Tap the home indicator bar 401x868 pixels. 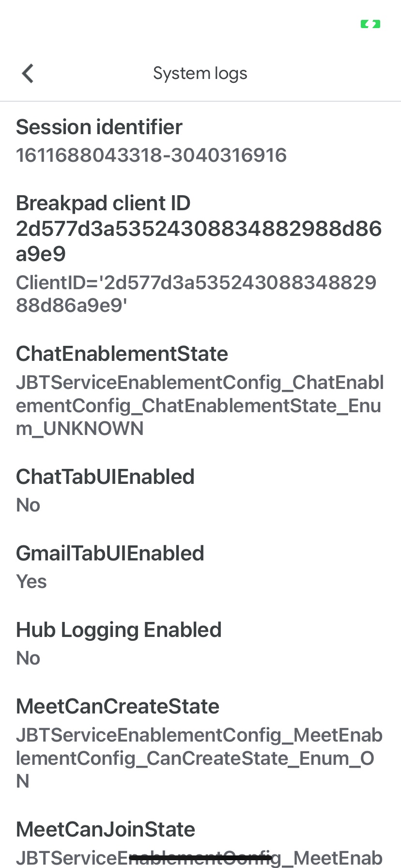(x=200, y=858)
